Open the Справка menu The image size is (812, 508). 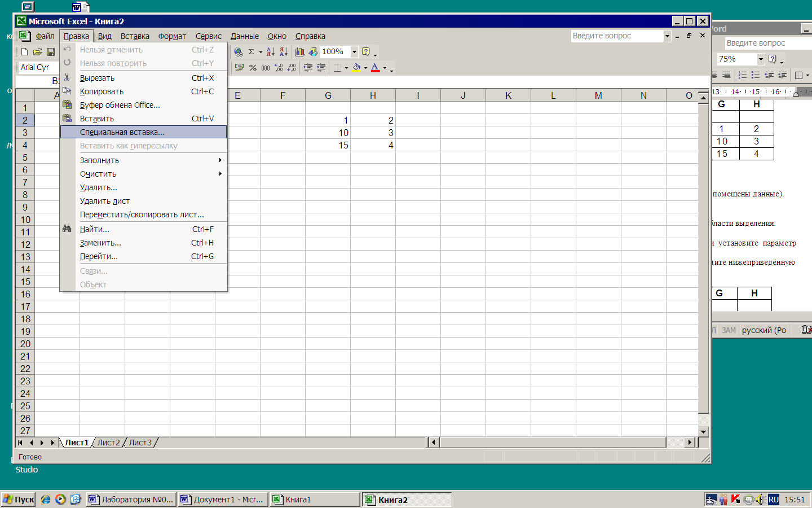coord(310,36)
